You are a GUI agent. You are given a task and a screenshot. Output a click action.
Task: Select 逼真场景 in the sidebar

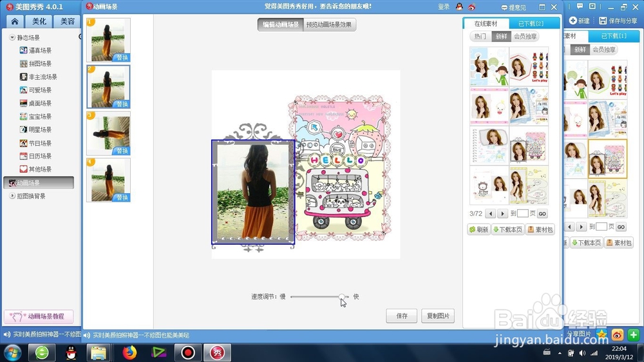coord(35,50)
